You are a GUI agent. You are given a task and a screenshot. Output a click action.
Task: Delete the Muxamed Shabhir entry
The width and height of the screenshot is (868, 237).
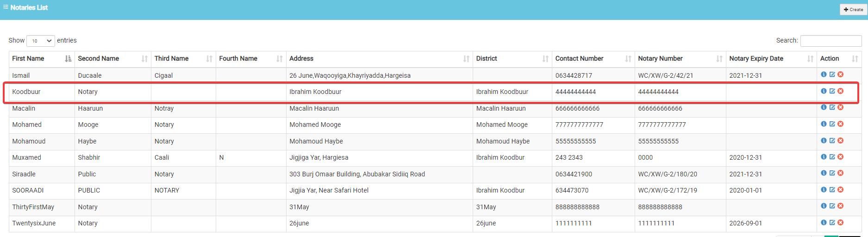[840, 157]
